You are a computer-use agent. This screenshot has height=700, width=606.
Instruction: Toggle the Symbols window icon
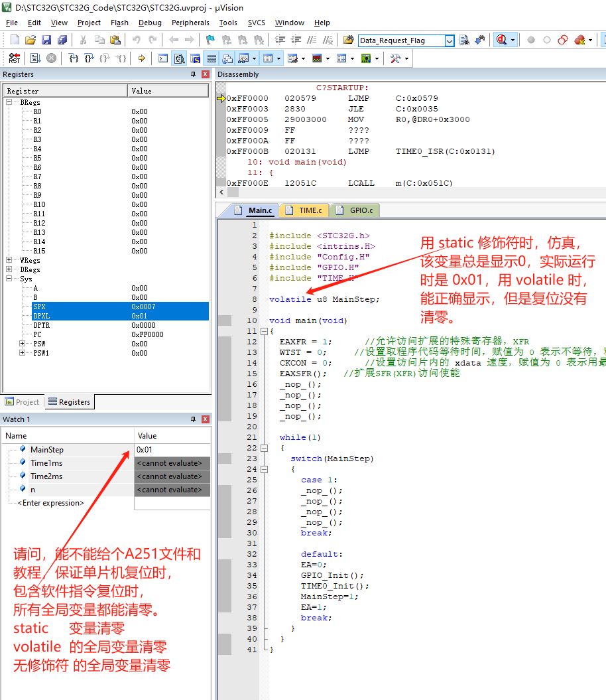coord(196,58)
